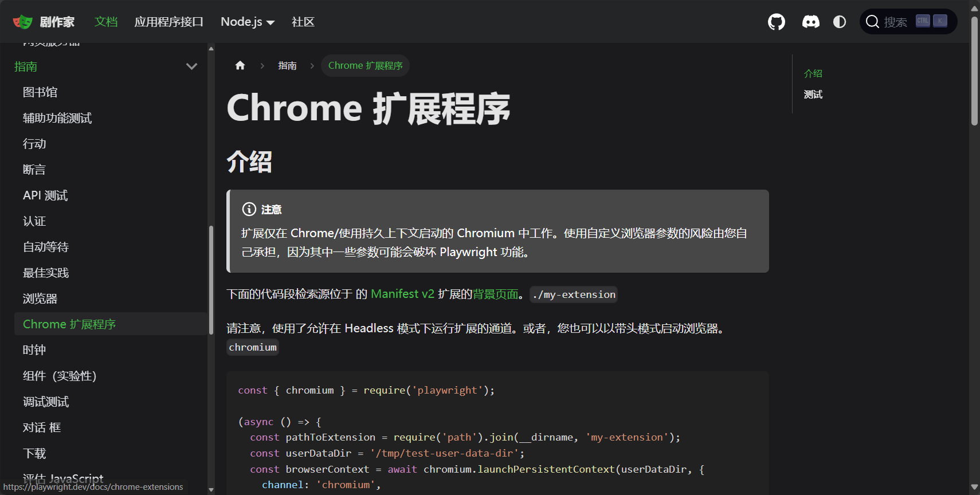Screen dimensions: 980x495
Task: Focus the 搜索 search box
Action: 908,22
